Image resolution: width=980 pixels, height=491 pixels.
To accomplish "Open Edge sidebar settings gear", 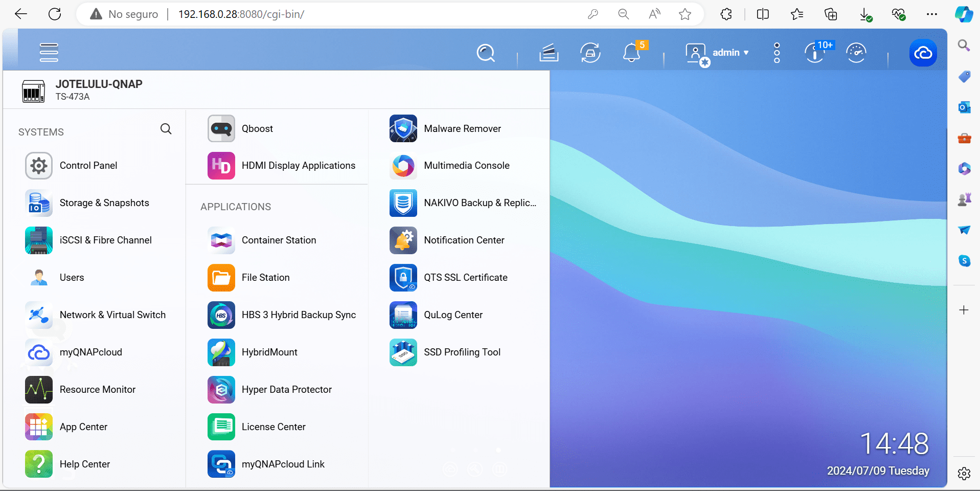I will [x=964, y=474].
